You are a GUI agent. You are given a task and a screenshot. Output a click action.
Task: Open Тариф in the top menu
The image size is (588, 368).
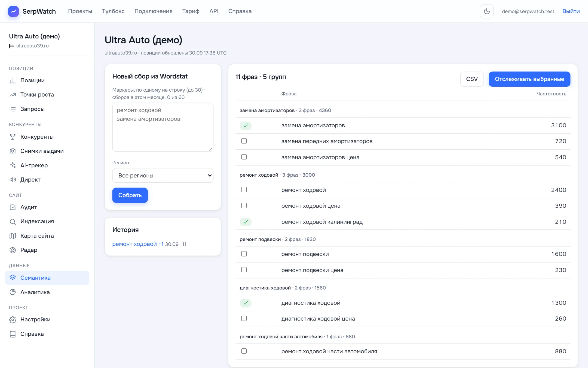coord(191,11)
